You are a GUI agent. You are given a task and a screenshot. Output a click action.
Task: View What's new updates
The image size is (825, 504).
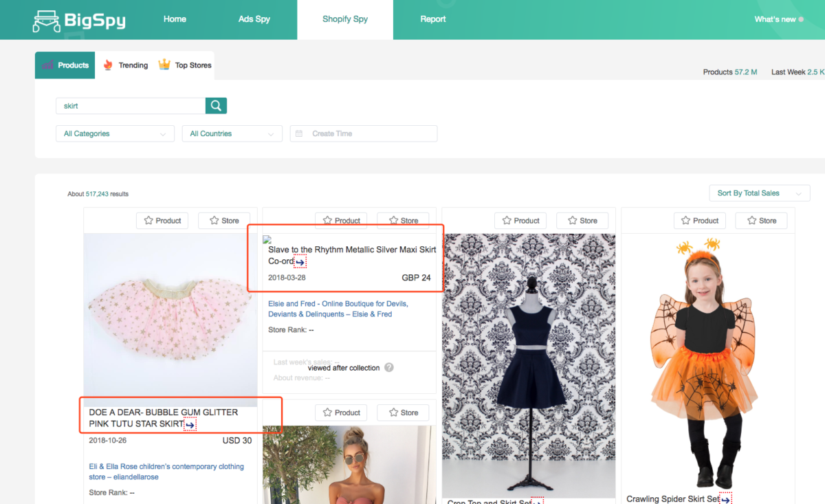779,19
